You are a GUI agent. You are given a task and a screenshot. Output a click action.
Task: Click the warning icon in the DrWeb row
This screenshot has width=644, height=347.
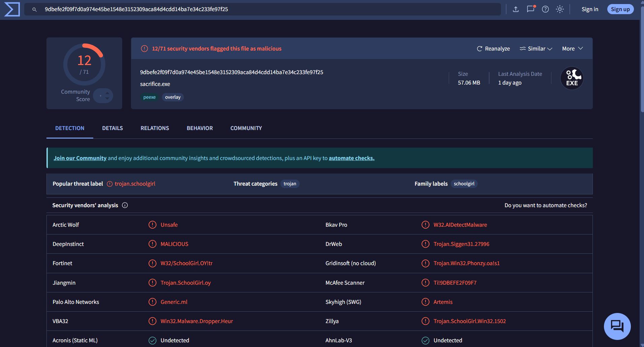coord(426,244)
